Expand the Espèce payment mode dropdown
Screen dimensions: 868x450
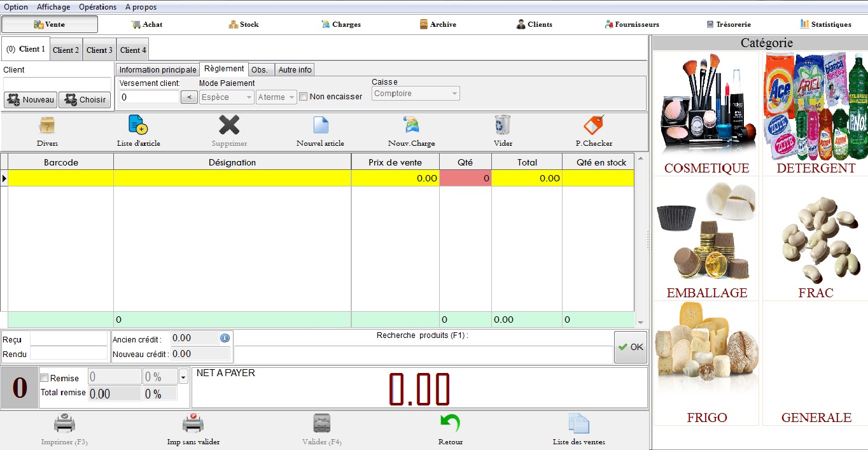[x=227, y=97]
